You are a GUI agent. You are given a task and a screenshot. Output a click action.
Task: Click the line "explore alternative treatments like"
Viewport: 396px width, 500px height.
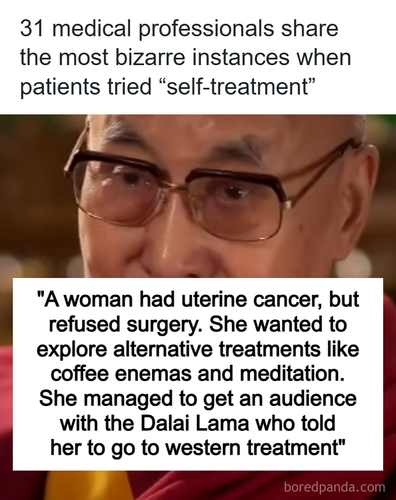[198, 349]
